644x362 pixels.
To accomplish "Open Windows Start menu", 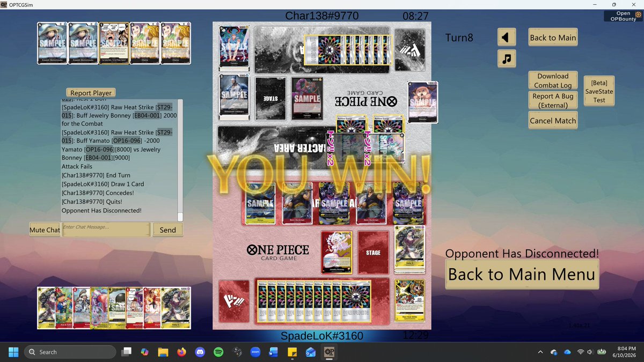I will 13,352.
